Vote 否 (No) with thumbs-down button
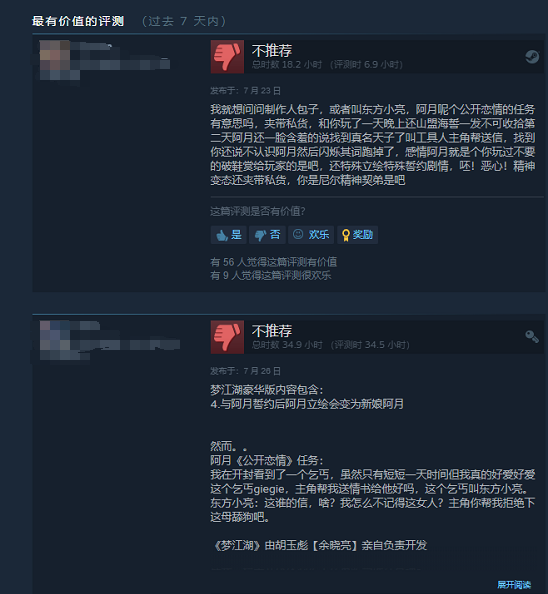548x594 pixels. 267,235
